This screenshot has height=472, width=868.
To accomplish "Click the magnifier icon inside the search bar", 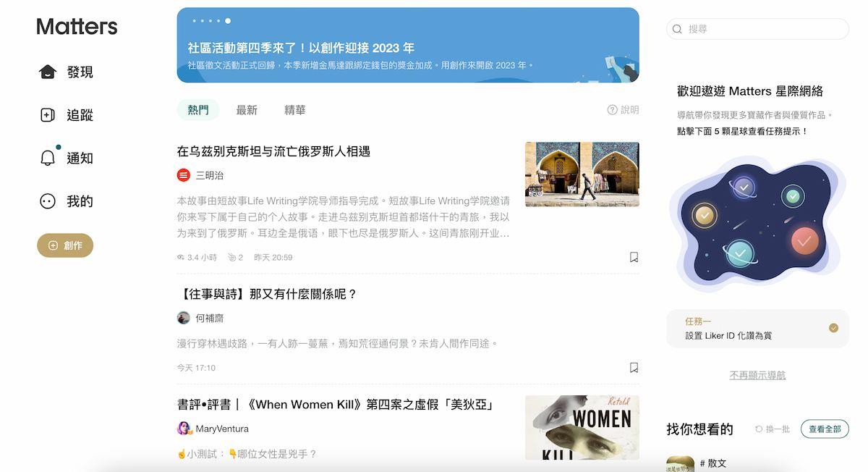I will (x=676, y=29).
